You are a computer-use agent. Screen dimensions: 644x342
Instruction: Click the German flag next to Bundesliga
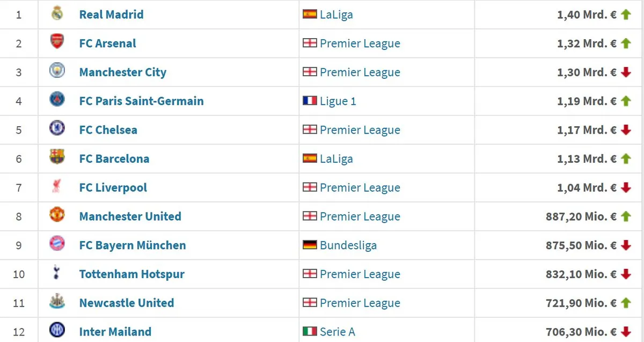[x=310, y=245]
